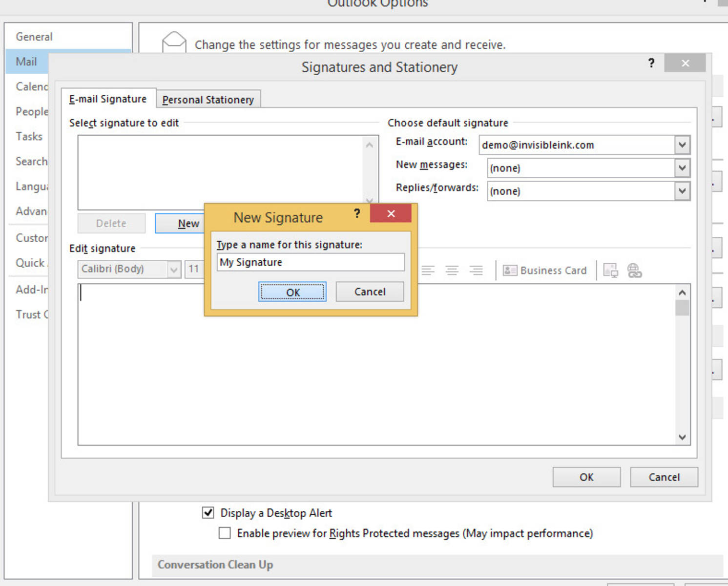728x586 pixels.
Task: Switch to the Personal Stationery tab
Action: pyautogui.click(x=208, y=100)
